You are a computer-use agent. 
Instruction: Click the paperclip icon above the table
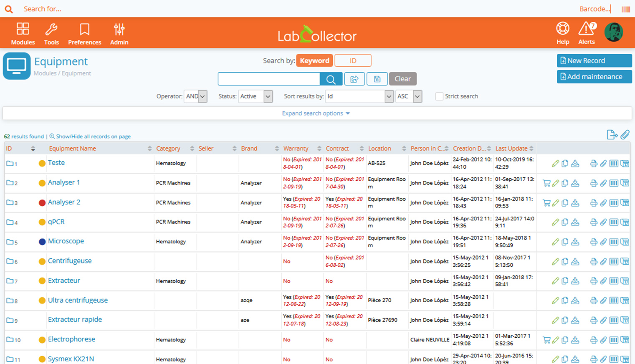(625, 134)
